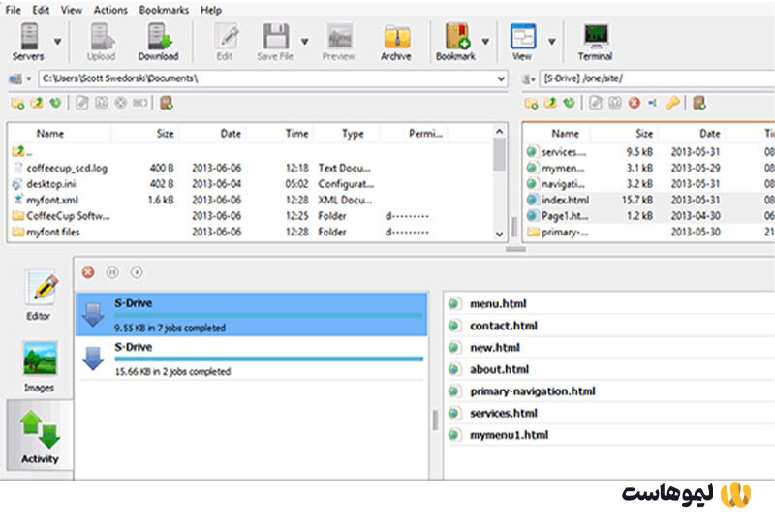Screen dimensions: 775x532
Task: Click remote pane green refresh icon
Action: (569, 104)
